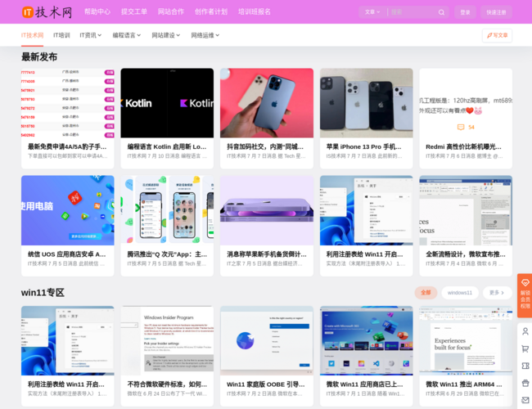Open 微软 Win11 推出 ARM64 title

tap(464, 384)
